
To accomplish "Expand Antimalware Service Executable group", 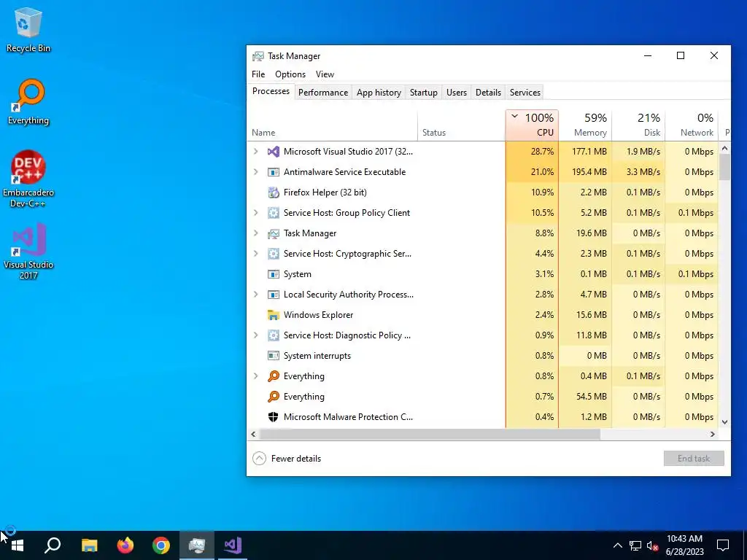I will click(x=256, y=172).
